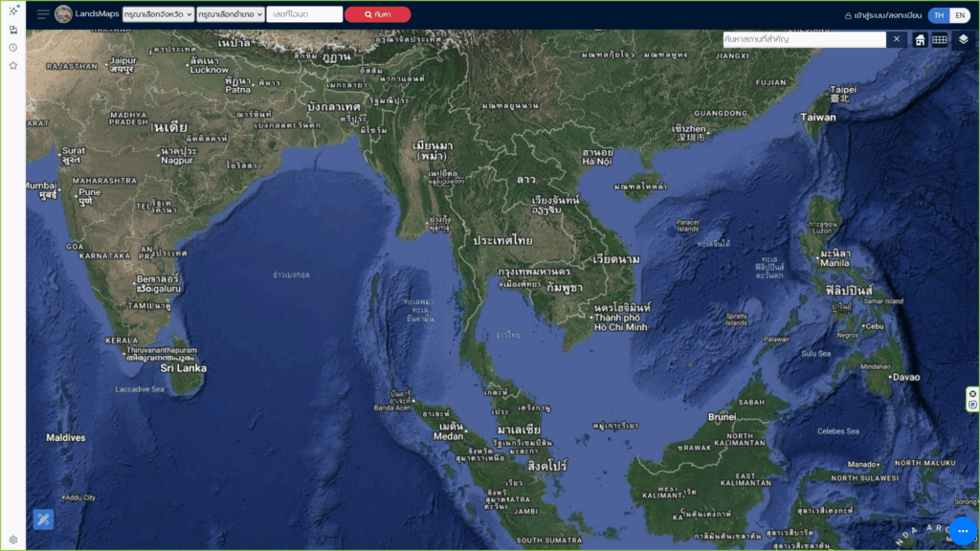
Task: Click the LandsMaps emblem logo
Action: (x=63, y=14)
